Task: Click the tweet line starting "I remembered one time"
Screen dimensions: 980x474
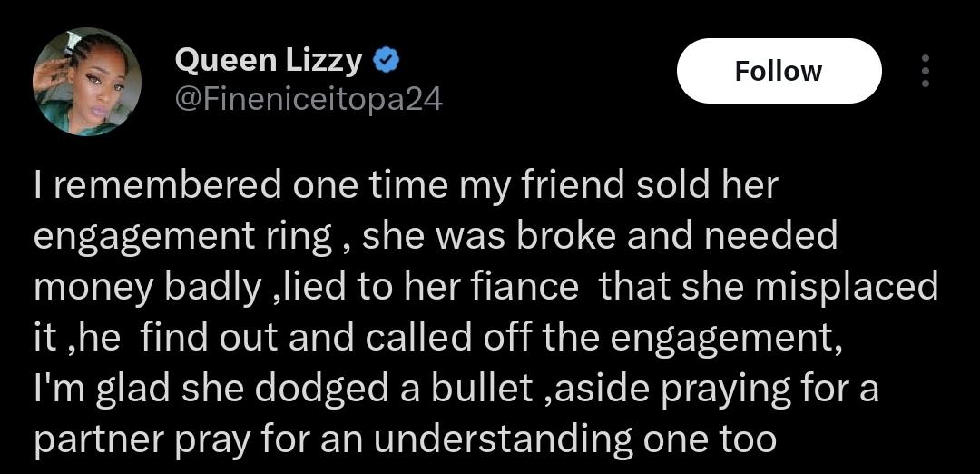Action: [x=406, y=186]
